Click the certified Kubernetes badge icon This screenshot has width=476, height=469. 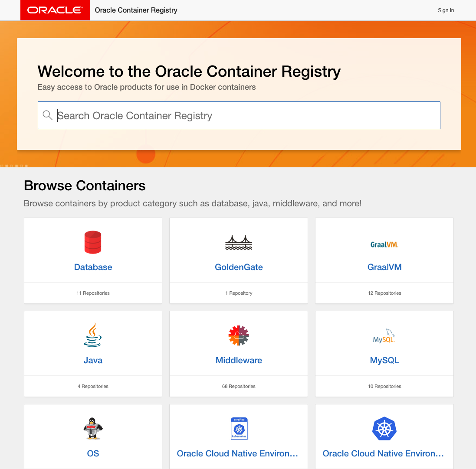(x=239, y=428)
